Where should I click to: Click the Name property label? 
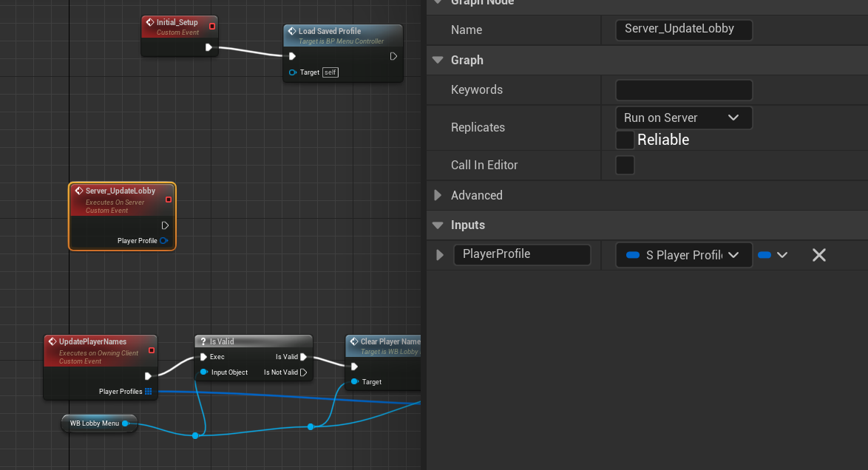point(466,30)
